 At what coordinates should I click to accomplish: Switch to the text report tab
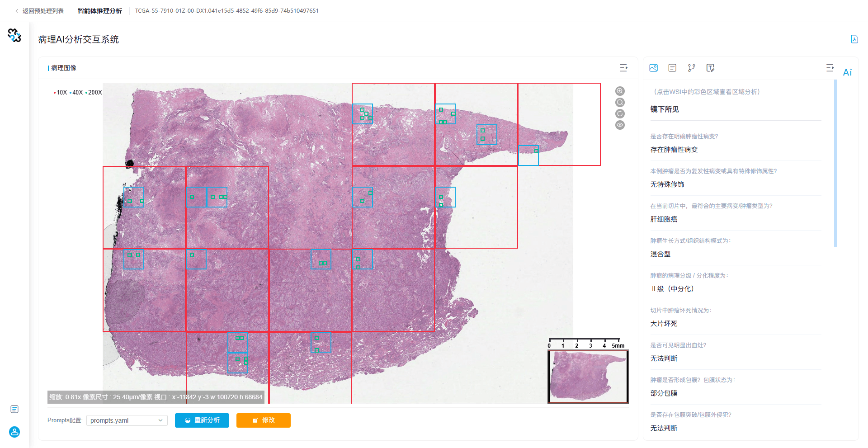point(672,68)
